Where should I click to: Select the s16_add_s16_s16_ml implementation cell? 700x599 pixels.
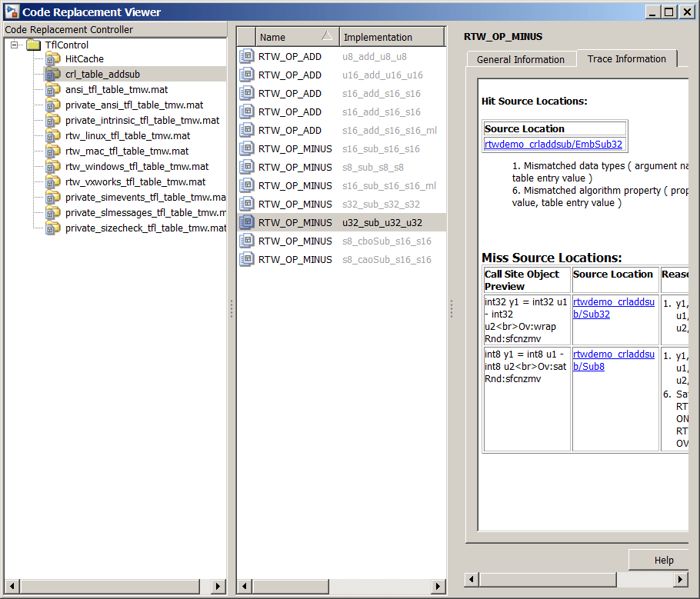pos(390,130)
